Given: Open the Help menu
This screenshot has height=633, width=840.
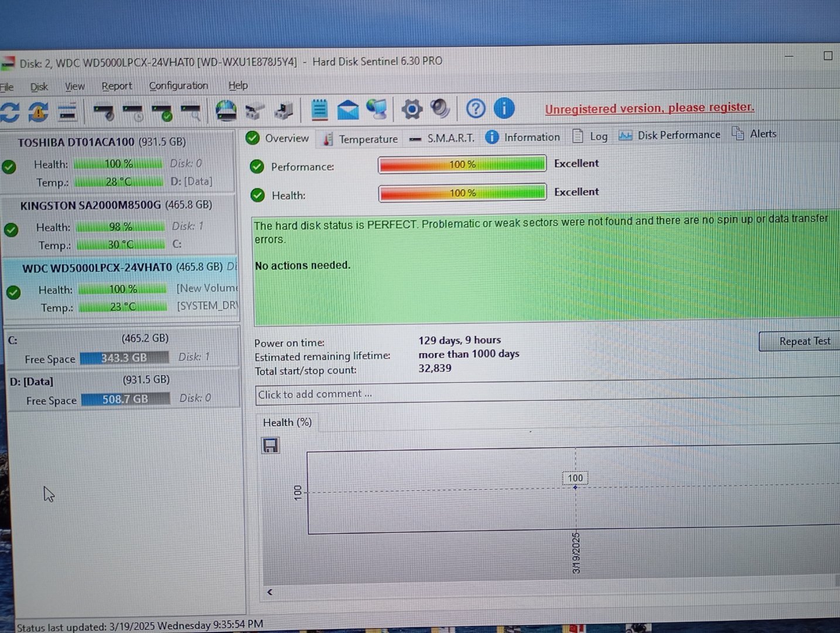Looking at the screenshot, I should [x=238, y=85].
